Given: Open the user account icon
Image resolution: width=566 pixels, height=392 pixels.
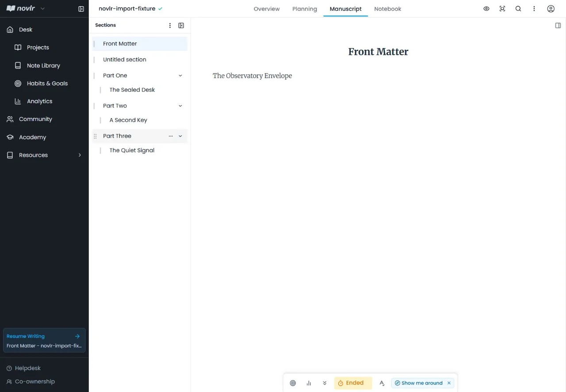Looking at the screenshot, I should coord(551,9).
